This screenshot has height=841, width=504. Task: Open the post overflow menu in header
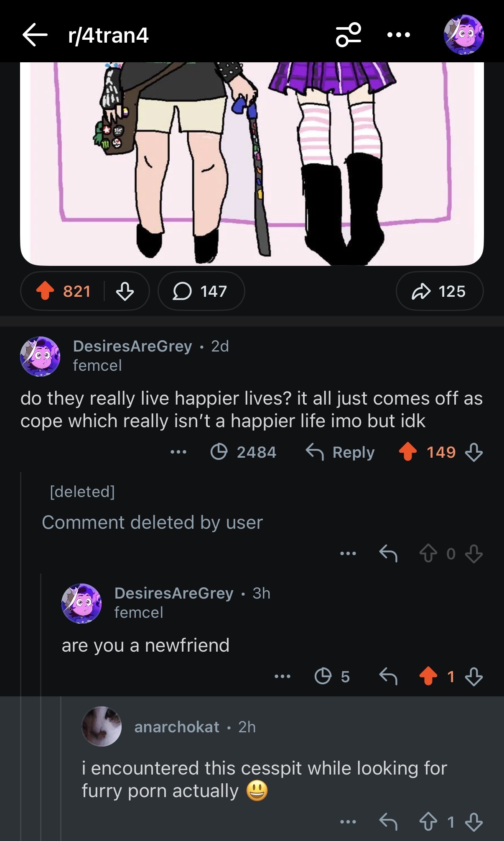coord(398,35)
